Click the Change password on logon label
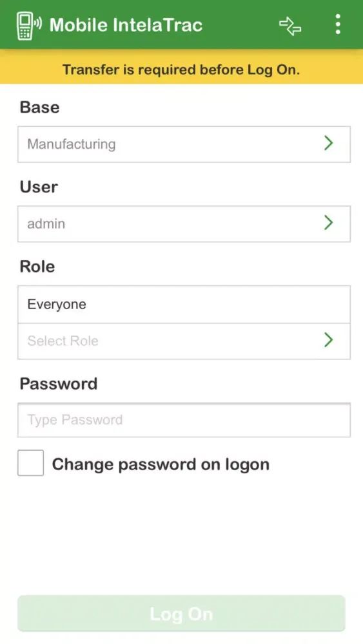The image size is (363, 644). pos(161,464)
